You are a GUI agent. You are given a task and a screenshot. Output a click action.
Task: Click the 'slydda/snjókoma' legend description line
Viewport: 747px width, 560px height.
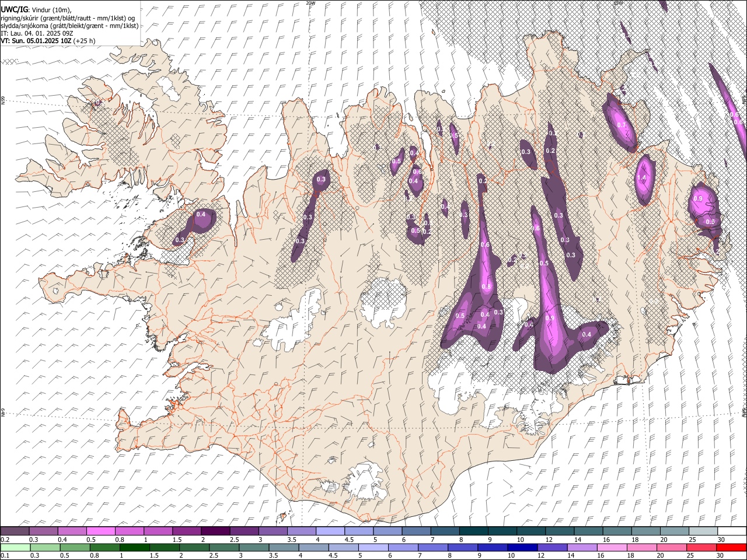(x=69, y=26)
